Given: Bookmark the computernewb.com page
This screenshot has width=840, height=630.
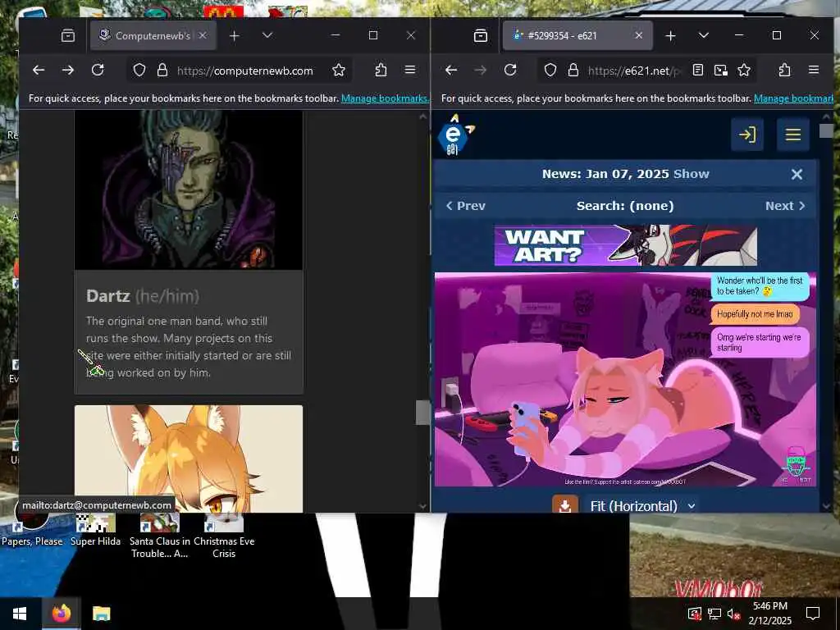Looking at the screenshot, I should click(339, 71).
